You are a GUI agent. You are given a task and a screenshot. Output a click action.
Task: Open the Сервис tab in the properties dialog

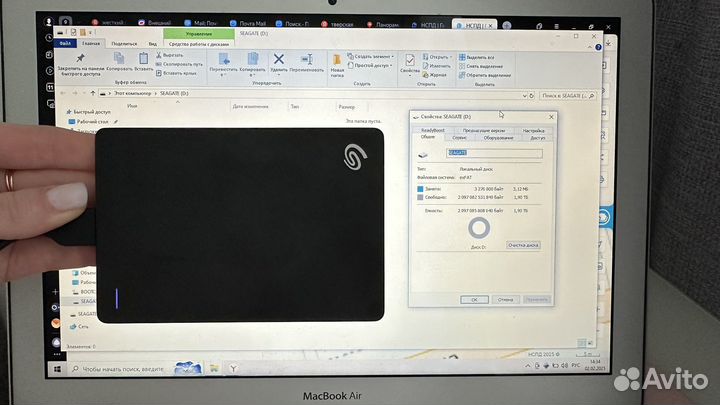click(x=459, y=137)
